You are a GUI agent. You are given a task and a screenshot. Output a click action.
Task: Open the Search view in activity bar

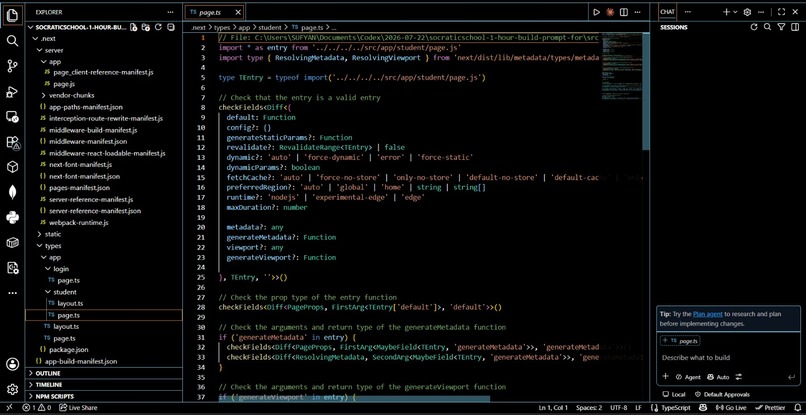click(12, 41)
